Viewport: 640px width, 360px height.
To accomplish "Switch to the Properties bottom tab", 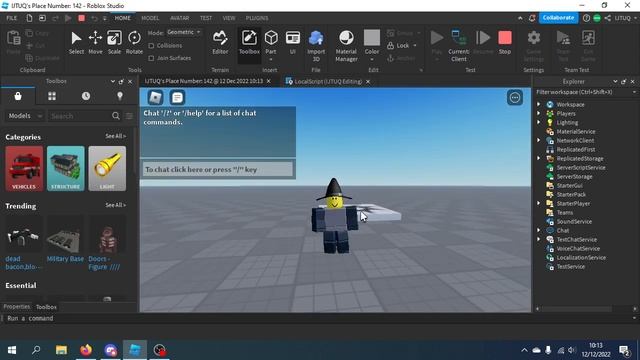I will [x=17, y=307].
